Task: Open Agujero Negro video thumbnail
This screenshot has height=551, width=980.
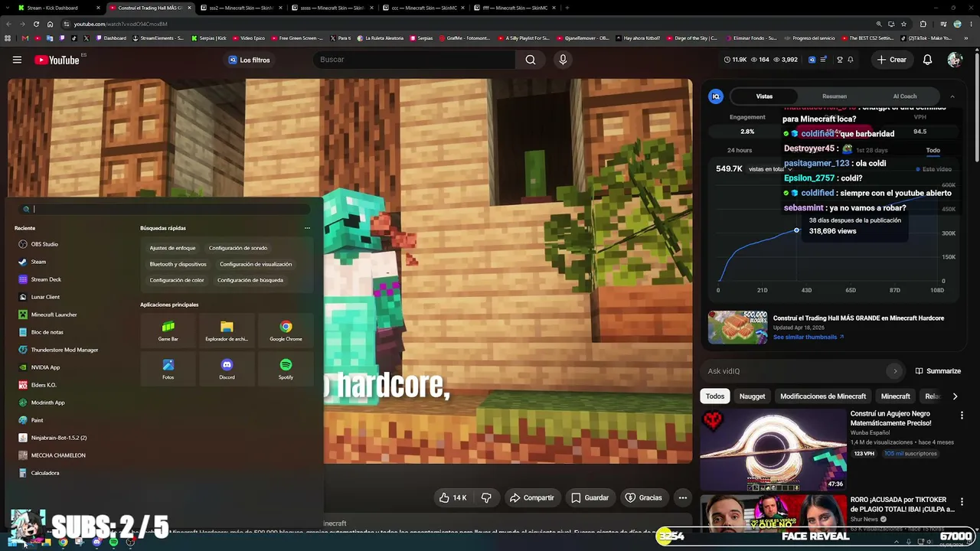Action: 773,450
